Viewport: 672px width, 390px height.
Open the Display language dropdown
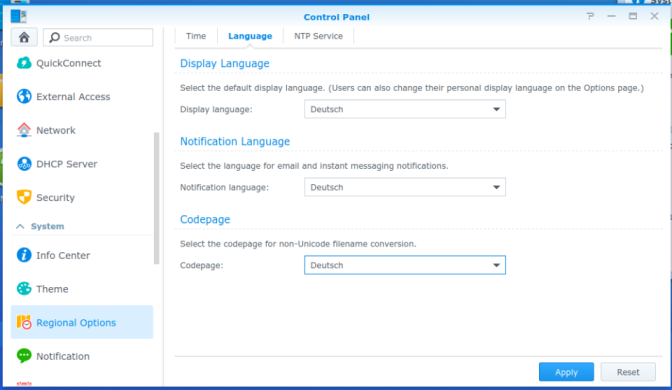[405, 109]
